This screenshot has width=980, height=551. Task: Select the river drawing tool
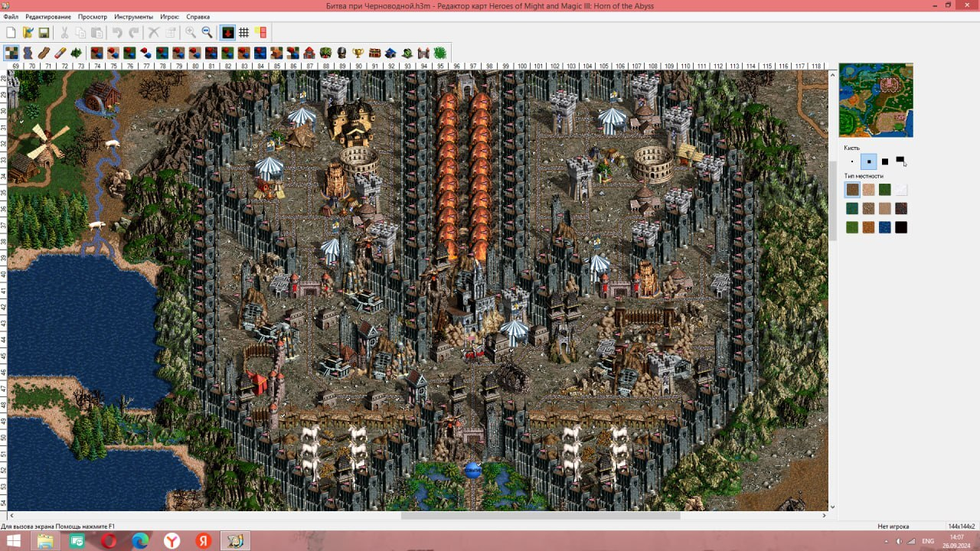point(28,53)
